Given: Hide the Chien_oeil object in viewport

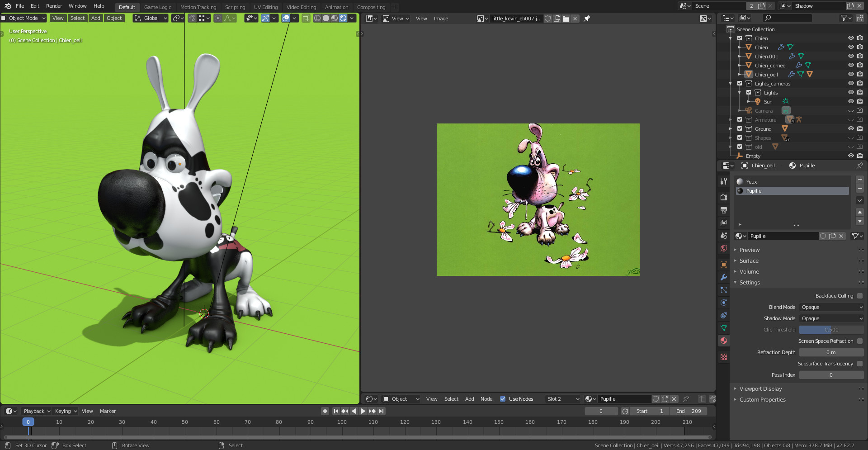Looking at the screenshot, I should [851, 74].
